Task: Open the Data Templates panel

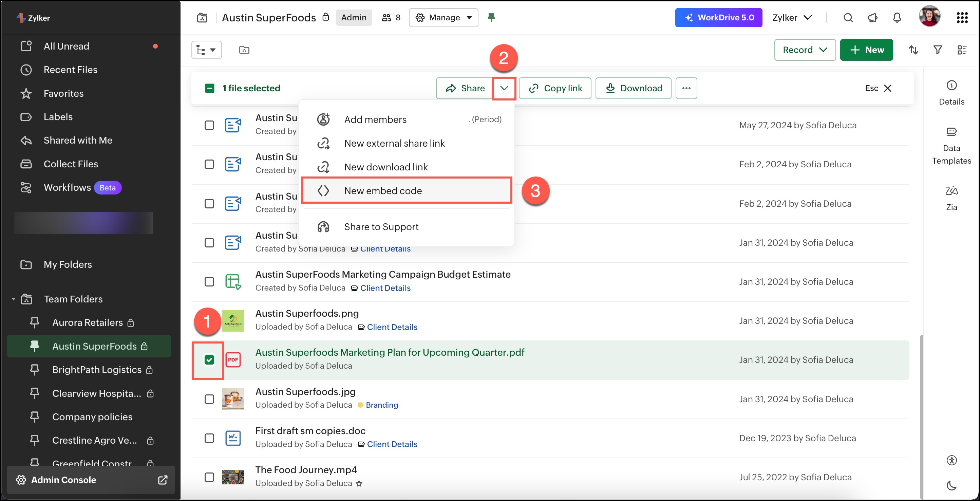Action: tap(951, 146)
